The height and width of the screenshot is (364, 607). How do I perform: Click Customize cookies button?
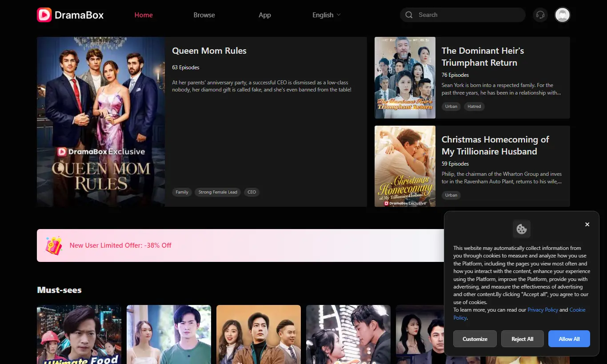475,339
